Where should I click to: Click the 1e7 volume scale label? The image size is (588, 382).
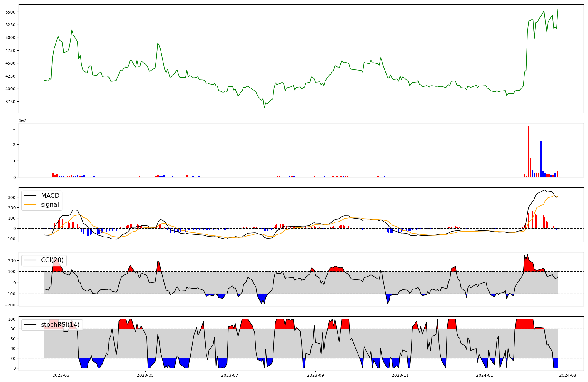[23, 120]
